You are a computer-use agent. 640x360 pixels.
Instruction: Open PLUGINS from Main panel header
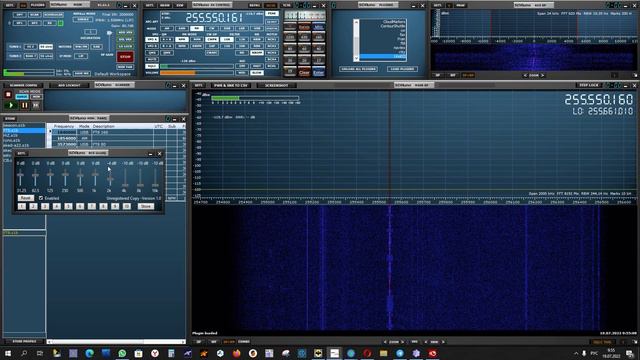[38, 5]
